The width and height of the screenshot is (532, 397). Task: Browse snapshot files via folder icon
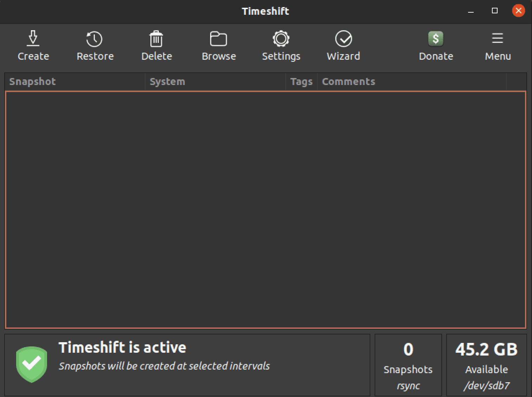(x=219, y=39)
